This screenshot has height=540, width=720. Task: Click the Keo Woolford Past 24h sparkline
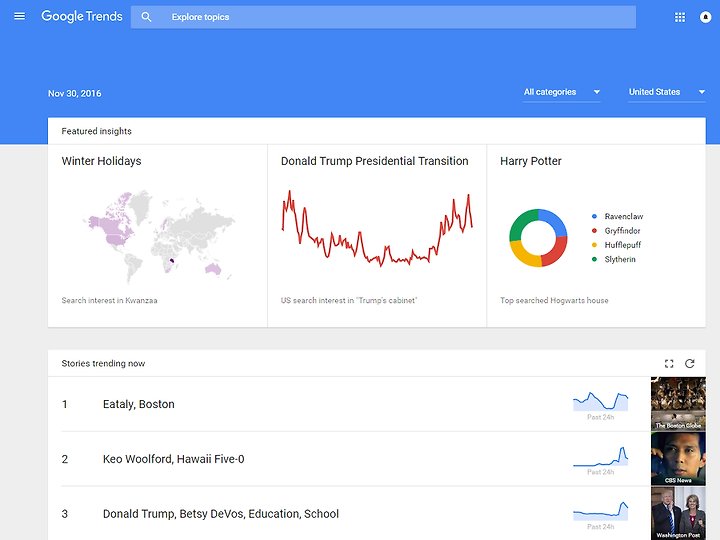point(601,456)
